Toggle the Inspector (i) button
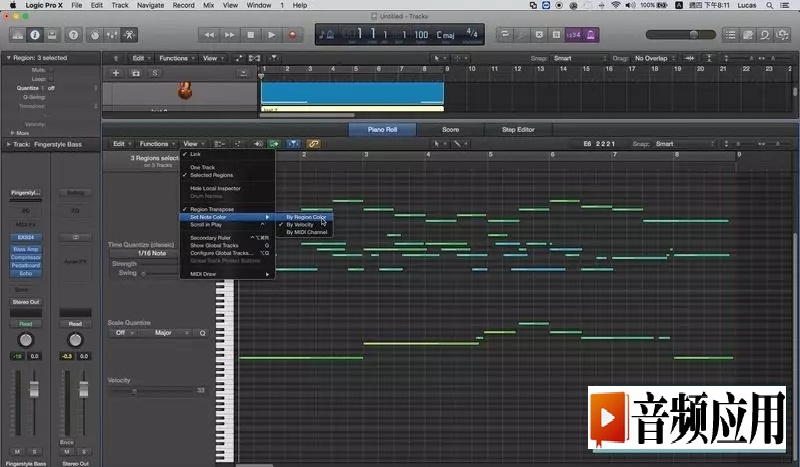This screenshot has width=800, height=467. (35, 35)
